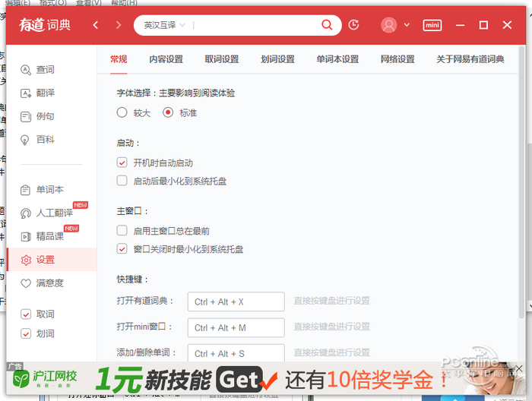Viewport: 532px width, 401px height.
Task: Maximize the Youdao Dictionary window
Action: click(x=483, y=25)
